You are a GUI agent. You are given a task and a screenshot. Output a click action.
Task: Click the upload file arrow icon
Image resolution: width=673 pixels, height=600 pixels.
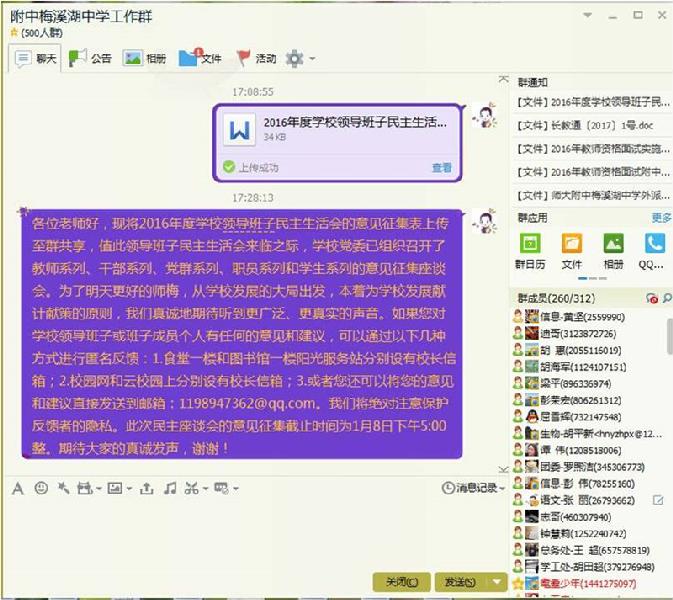(146, 488)
